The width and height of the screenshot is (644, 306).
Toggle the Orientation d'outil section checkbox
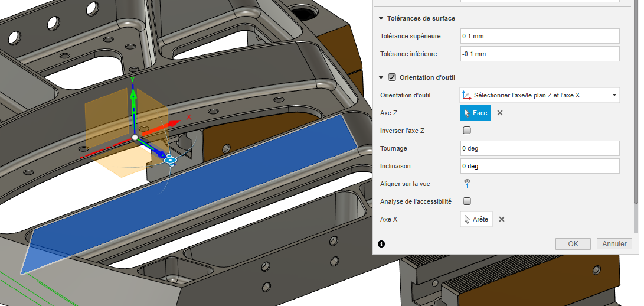coord(392,77)
